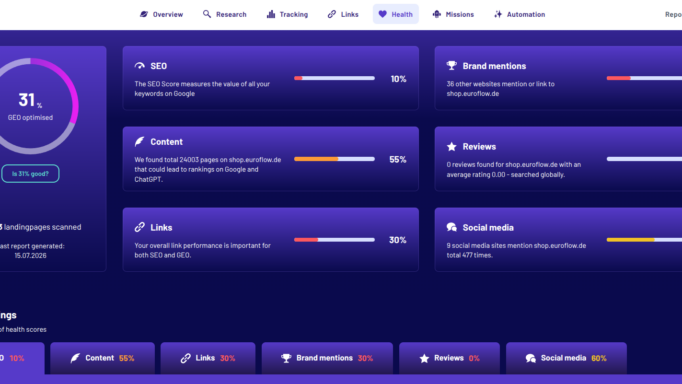Click the sparkle icon beside Automation

(x=498, y=14)
